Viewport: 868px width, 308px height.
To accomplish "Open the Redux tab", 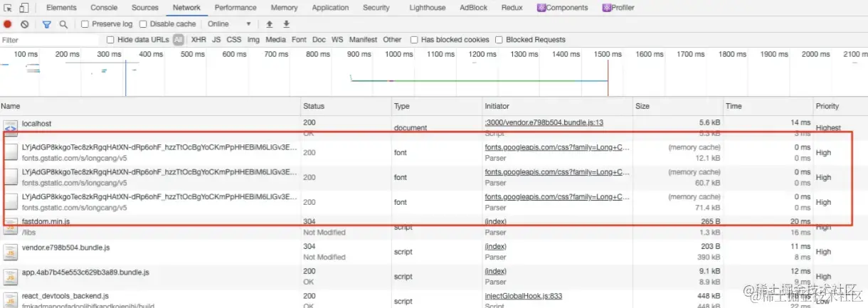I will [512, 8].
